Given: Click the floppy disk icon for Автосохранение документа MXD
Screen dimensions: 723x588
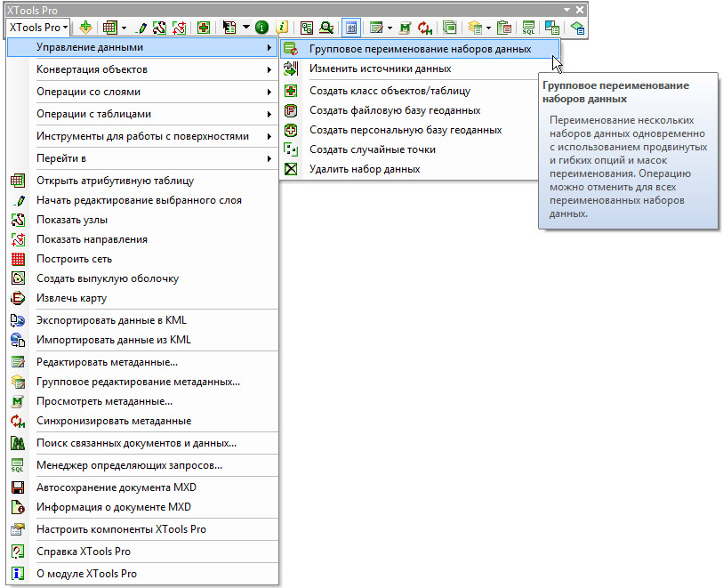Looking at the screenshot, I should pos(18,487).
